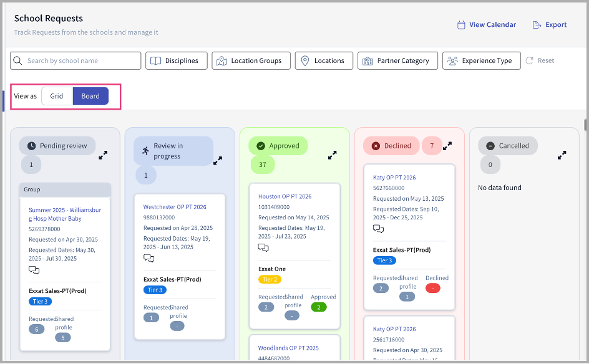Open comments icon on Westchester OP PT card
This screenshot has height=364, width=589.
(x=148, y=258)
